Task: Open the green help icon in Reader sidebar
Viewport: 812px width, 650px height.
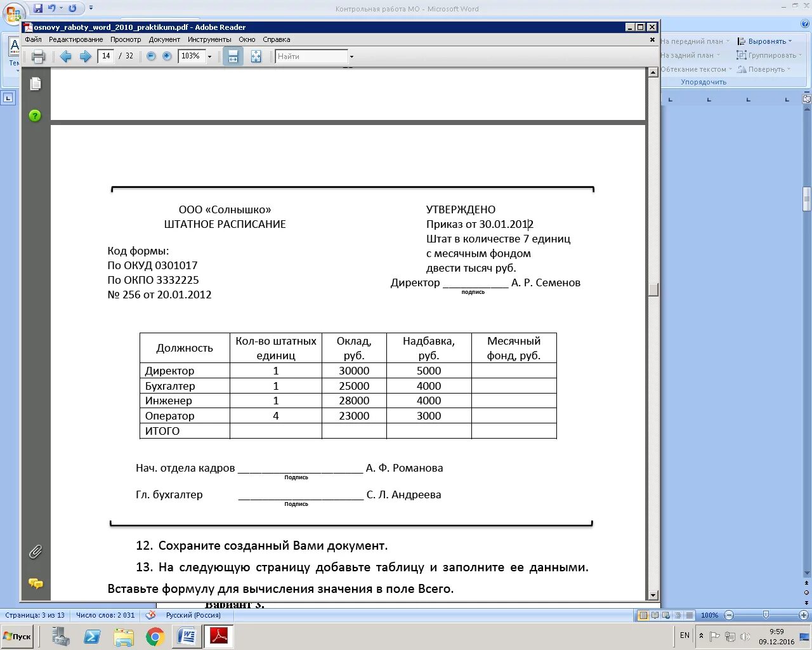Action: (35, 116)
